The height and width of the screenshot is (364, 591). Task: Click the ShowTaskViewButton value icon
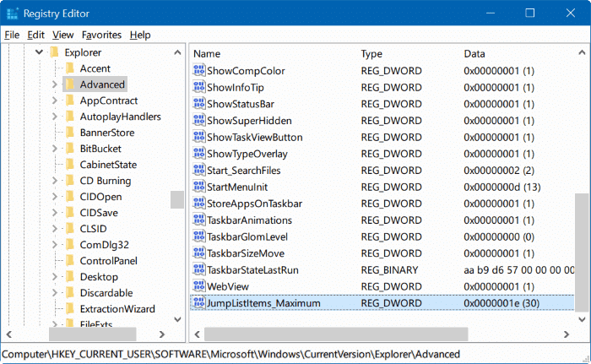(x=198, y=137)
